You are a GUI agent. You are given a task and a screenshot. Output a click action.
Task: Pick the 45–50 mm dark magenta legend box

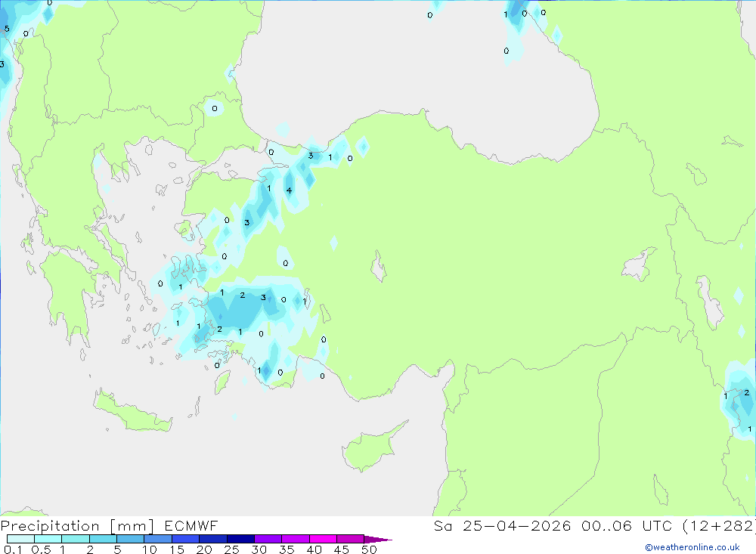coord(351,539)
